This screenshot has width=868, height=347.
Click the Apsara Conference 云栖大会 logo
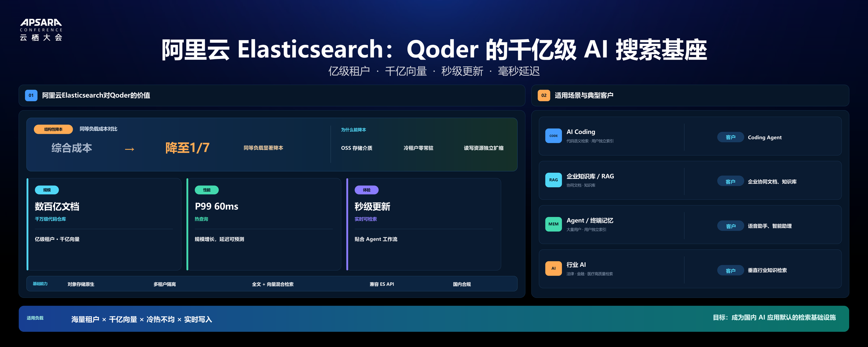[x=41, y=30]
